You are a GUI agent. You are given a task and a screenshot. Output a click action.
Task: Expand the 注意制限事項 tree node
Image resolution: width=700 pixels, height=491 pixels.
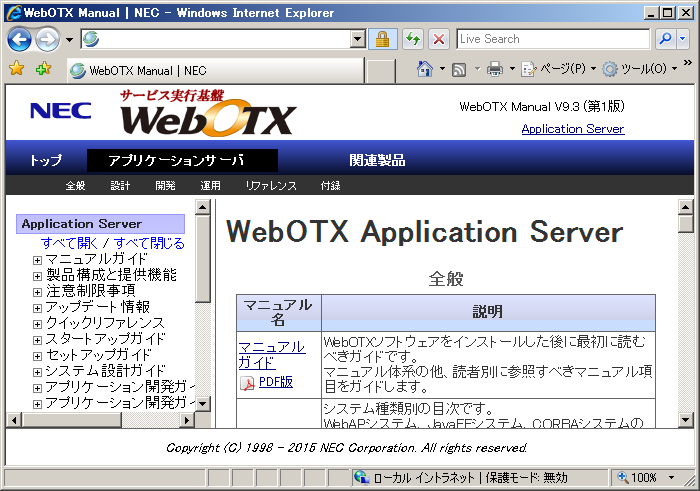pos(38,291)
